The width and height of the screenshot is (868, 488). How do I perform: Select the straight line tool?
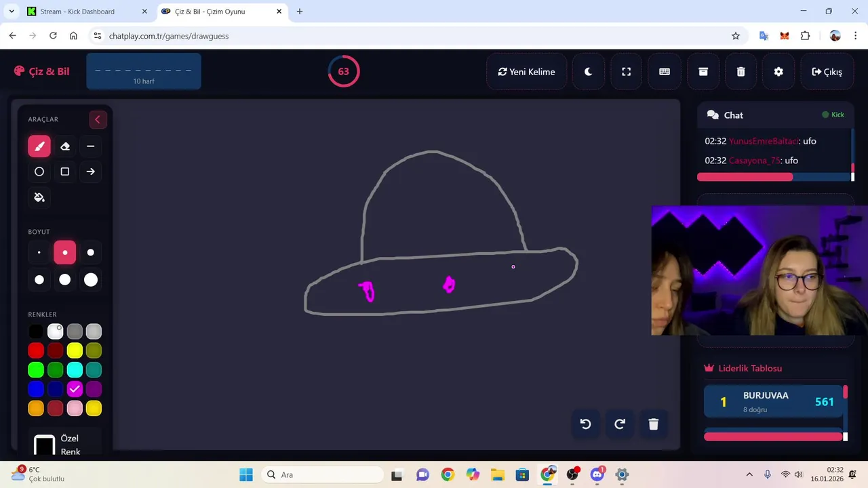[90, 146]
